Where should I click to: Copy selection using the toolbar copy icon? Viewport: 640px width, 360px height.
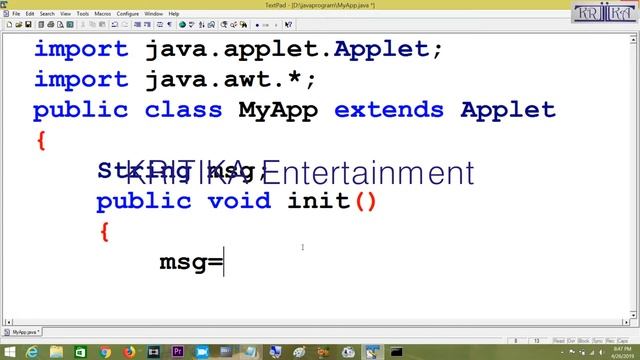pyautogui.click(x=93, y=24)
